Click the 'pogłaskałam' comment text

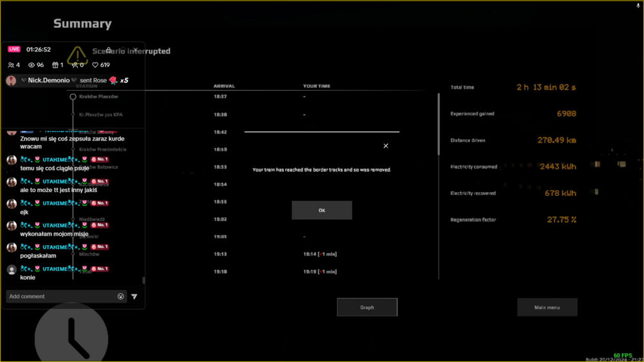pyautogui.click(x=38, y=256)
